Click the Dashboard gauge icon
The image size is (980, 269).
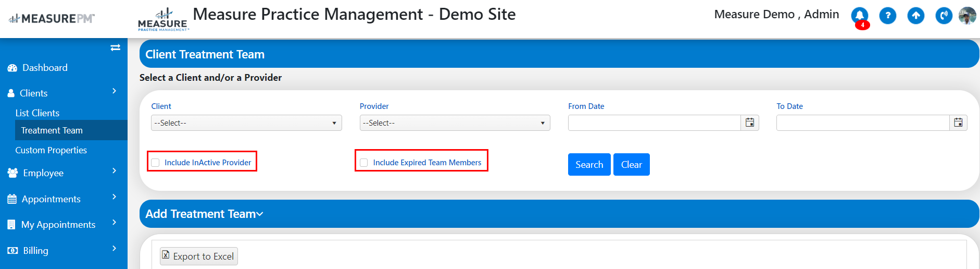click(x=12, y=68)
